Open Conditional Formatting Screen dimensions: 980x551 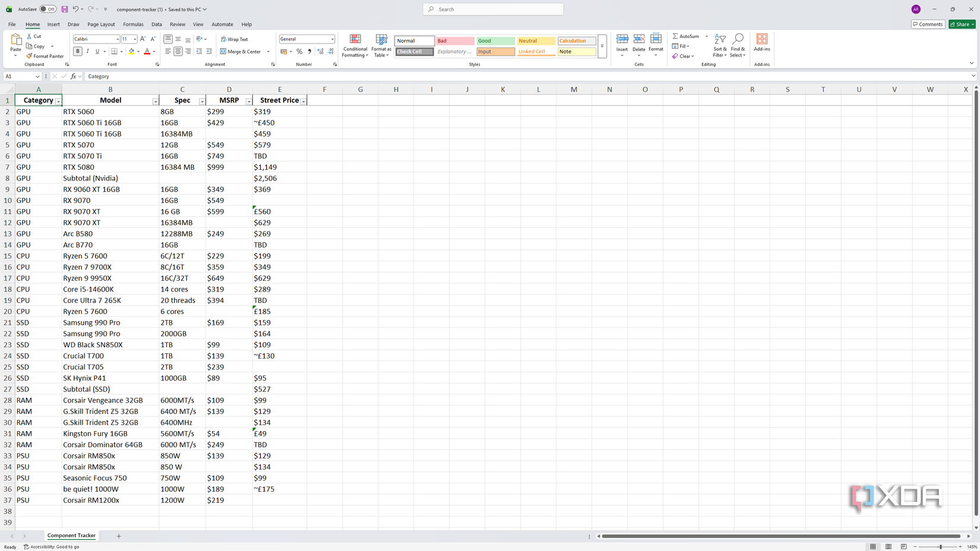tap(355, 46)
